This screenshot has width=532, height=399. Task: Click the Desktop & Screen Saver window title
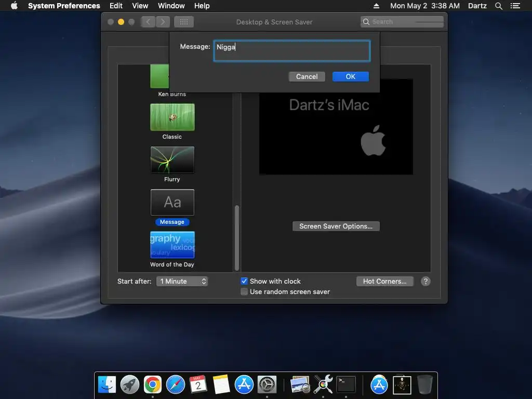coord(274,22)
